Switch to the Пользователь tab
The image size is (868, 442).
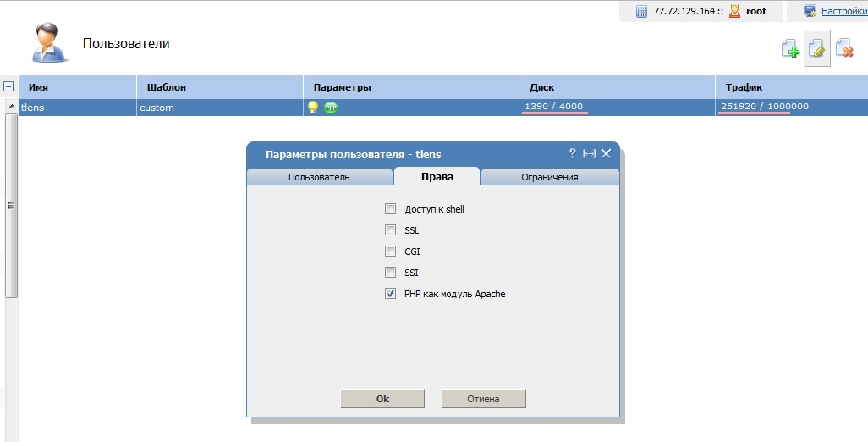point(319,177)
